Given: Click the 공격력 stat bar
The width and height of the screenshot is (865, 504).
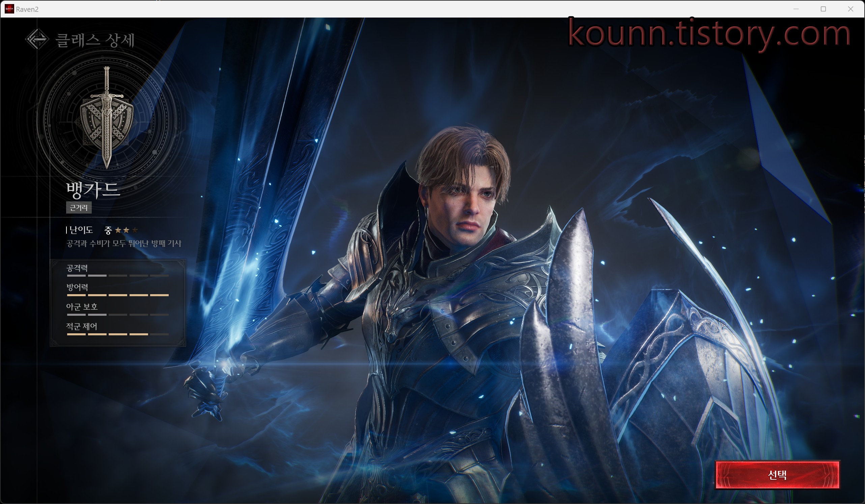Looking at the screenshot, I should (x=118, y=275).
